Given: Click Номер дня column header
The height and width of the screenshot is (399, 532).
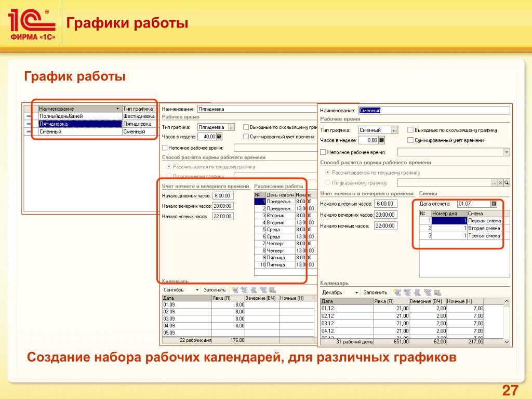Looking at the screenshot, I should point(449,214).
